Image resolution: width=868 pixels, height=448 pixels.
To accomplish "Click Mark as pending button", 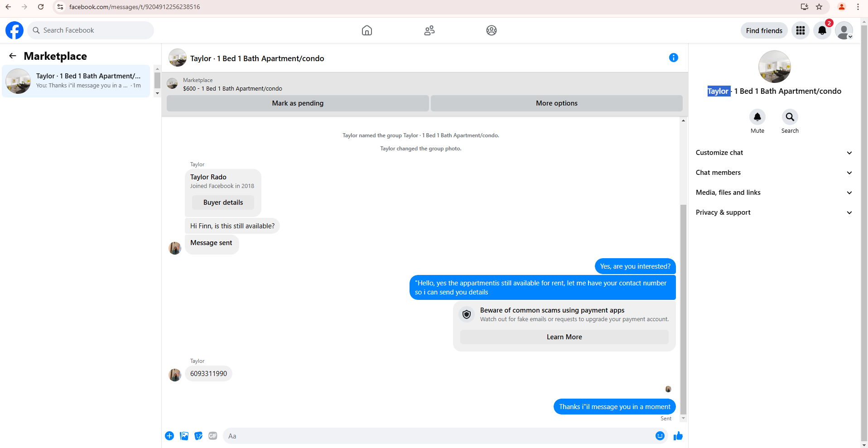I will 298,103.
